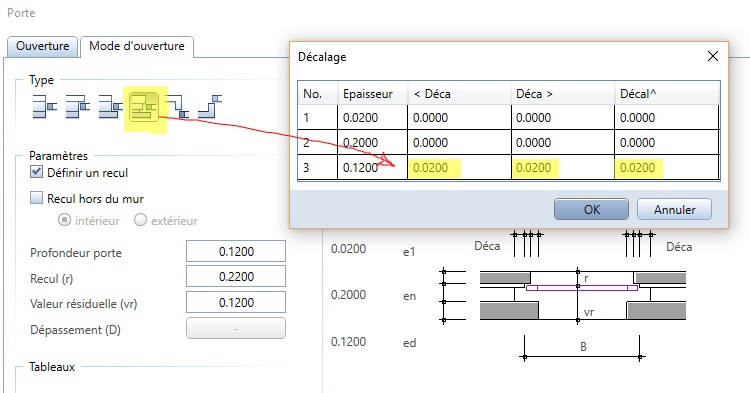
Task: Select the third door reveal type icon
Action: (110, 106)
